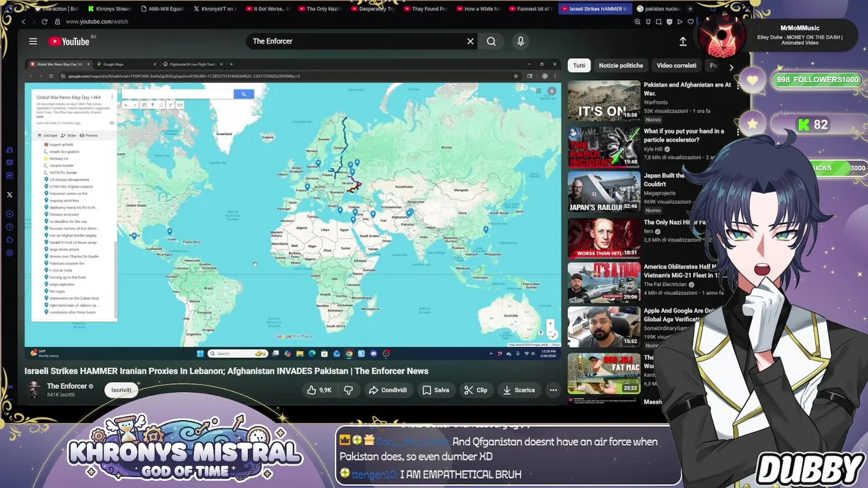Screen dimensions: 868x488
Task: Click the heart bookmark icon in address bar
Action: [x=691, y=22]
